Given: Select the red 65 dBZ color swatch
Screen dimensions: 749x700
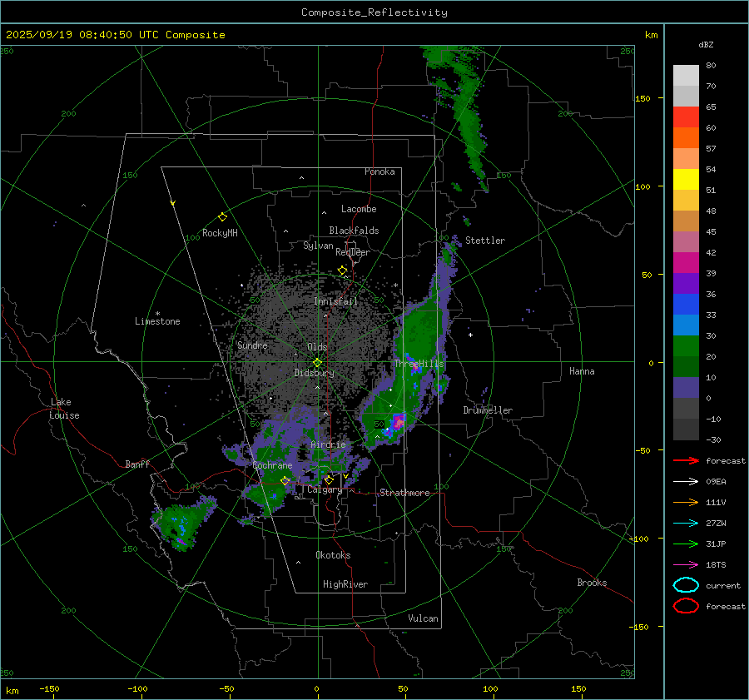Looking at the screenshot, I should [686, 117].
